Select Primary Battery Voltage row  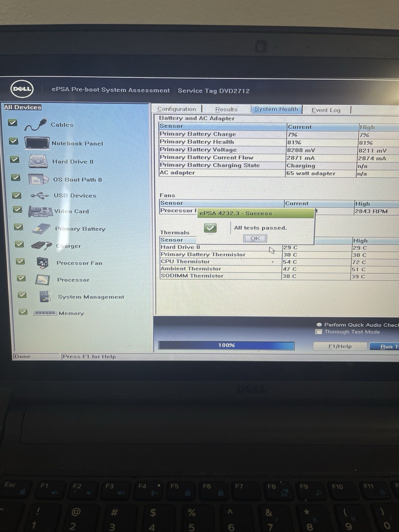(x=279, y=150)
